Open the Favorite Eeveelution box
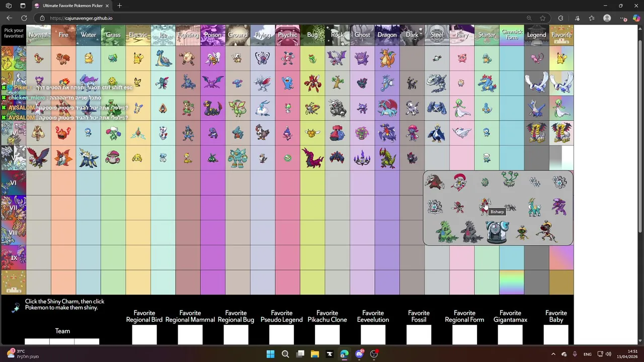The height and width of the screenshot is (362, 644). coord(373,334)
